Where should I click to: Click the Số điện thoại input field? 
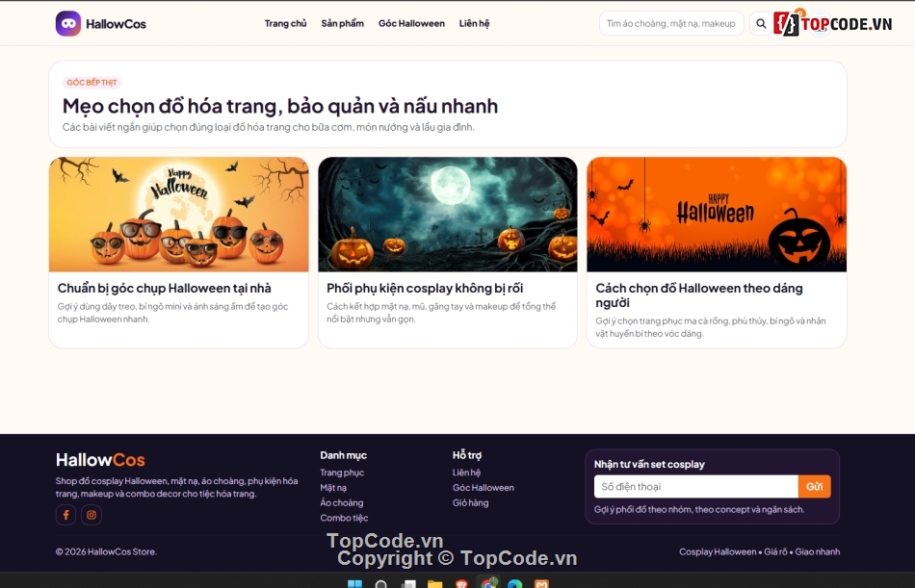click(x=696, y=487)
